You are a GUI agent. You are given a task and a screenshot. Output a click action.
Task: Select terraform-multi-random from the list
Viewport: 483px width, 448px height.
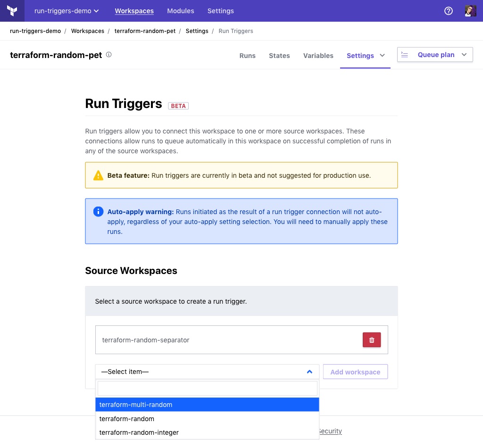tap(208, 405)
